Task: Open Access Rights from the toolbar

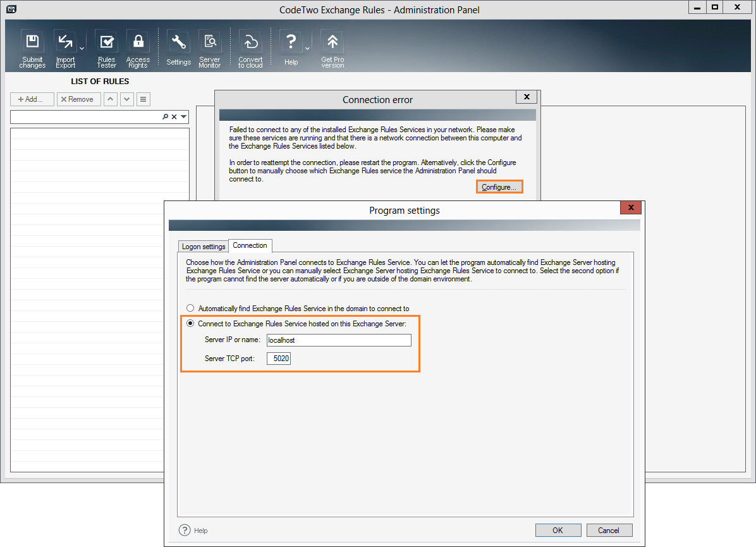Action: [x=138, y=49]
